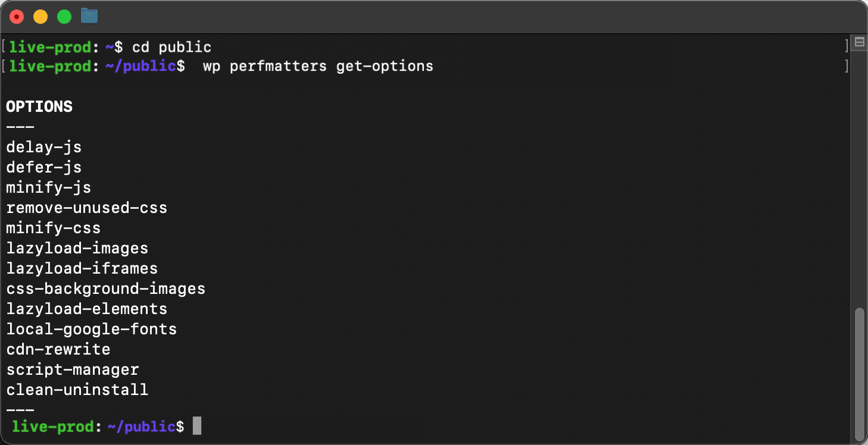
Task: Click the 'local-google-fonts' option line
Action: [x=91, y=329]
